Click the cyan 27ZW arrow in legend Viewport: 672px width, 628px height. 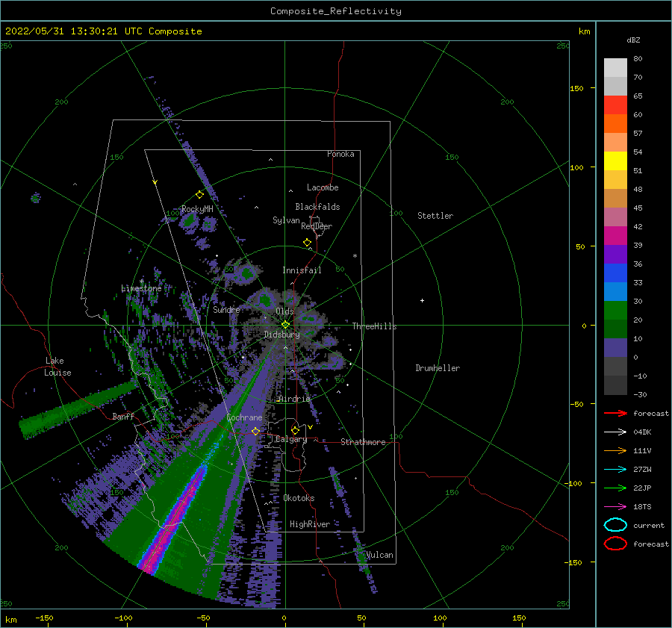coord(615,470)
